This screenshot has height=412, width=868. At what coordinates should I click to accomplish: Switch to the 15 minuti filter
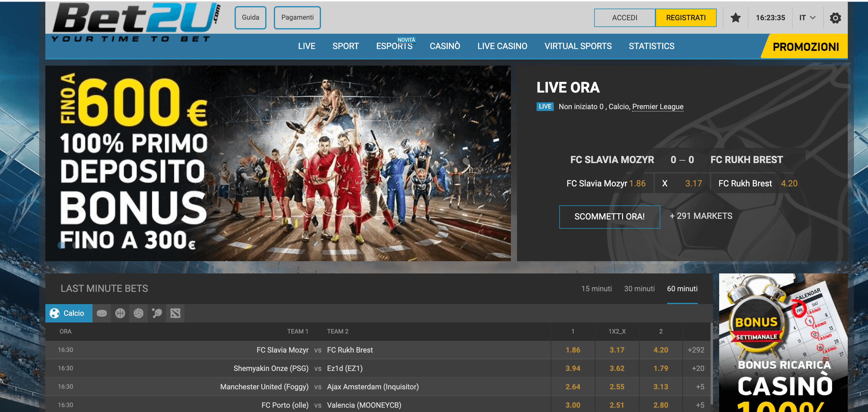[596, 288]
